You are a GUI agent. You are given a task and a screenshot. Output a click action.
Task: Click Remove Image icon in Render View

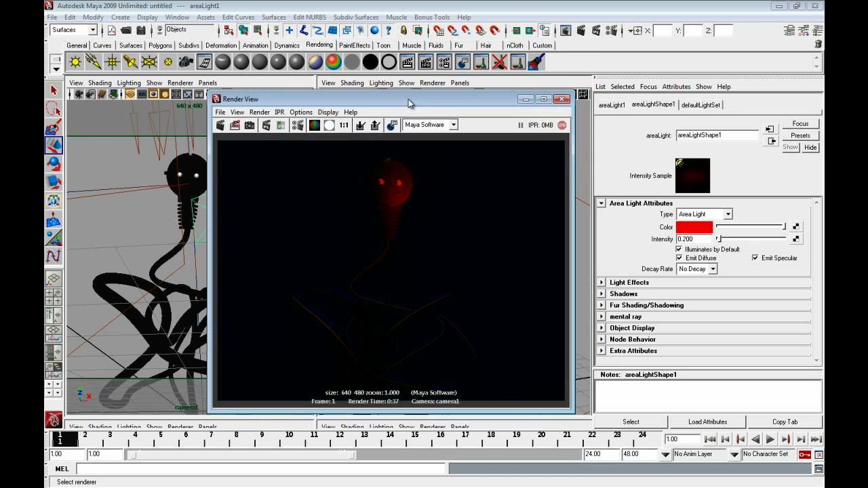pyautogui.click(x=375, y=125)
